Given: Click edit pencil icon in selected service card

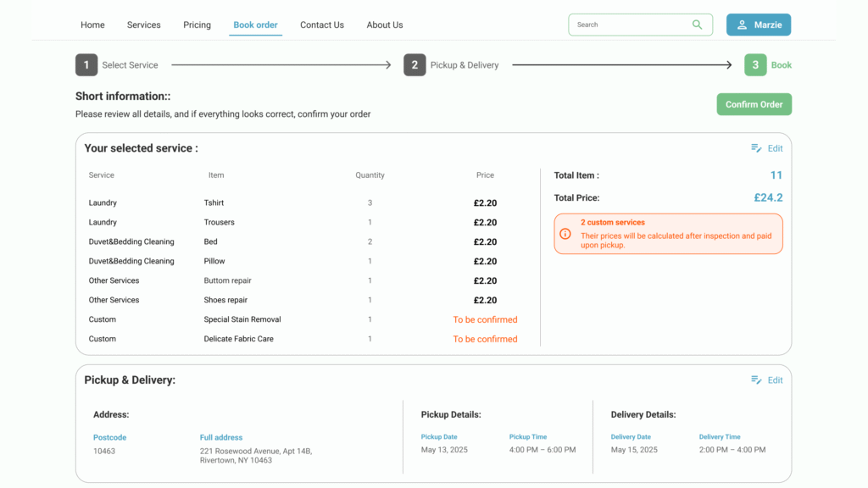Looking at the screenshot, I should tap(756, 148).
